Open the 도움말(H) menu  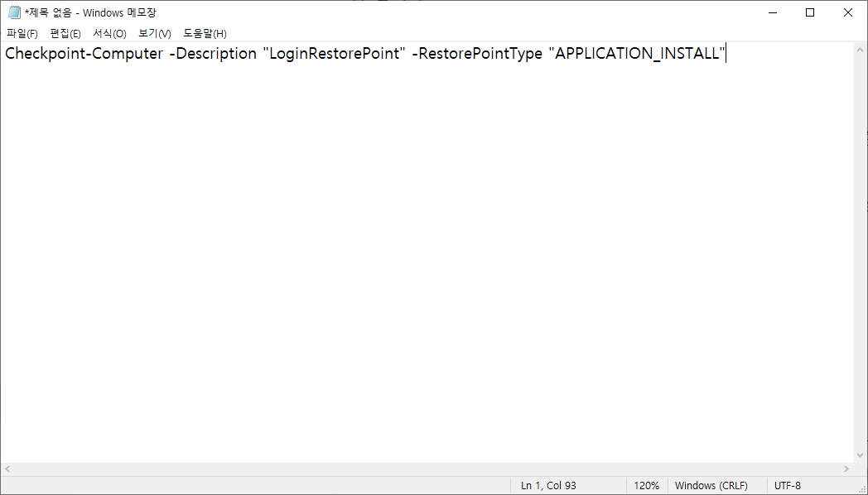pyautogui.click(x=205, y=34)
